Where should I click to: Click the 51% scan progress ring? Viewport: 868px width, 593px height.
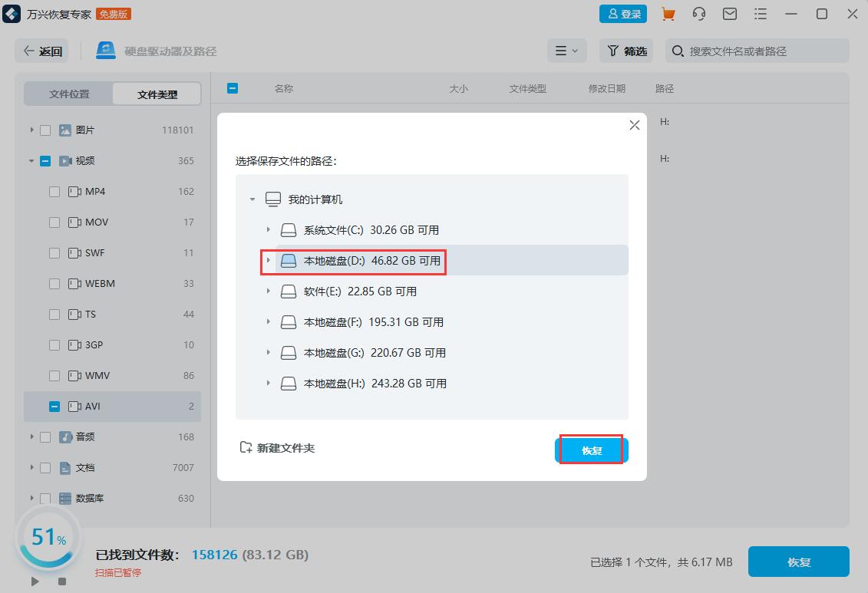(48, 538)
